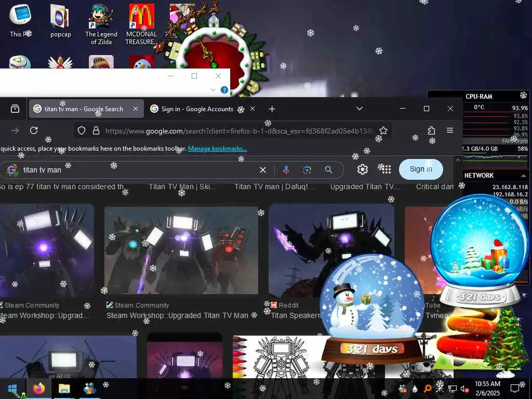
Task: Open This PC desktop icon
Action: coord(20,19)
